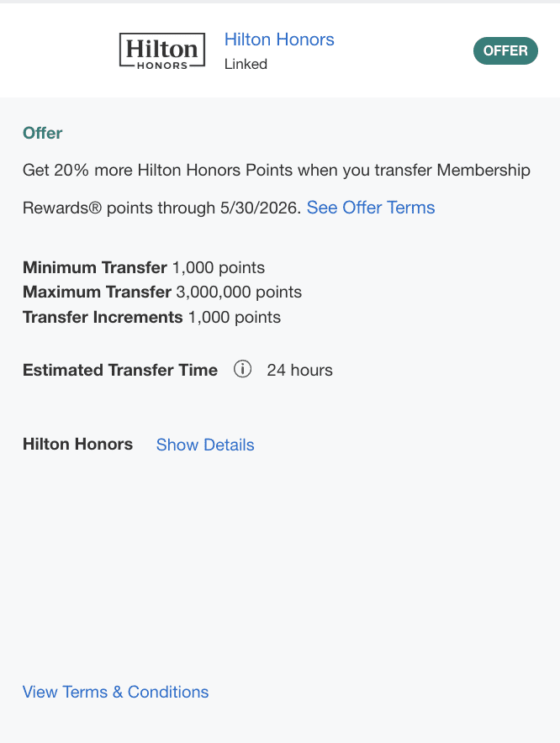Click the Maximum Transfer label
The height and width of the screenshot is (743, 560).
pyautogui.click(x=97, y=292)
